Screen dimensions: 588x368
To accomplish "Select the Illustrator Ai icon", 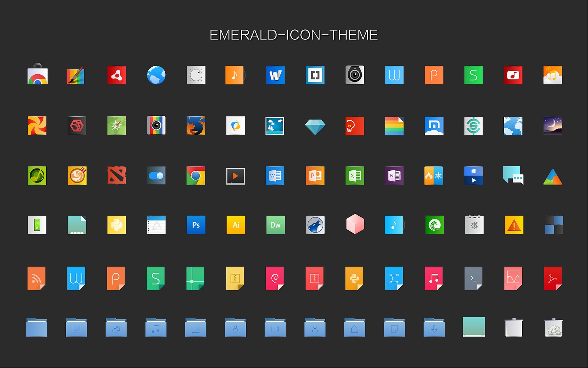I will [x=236, y=225].
